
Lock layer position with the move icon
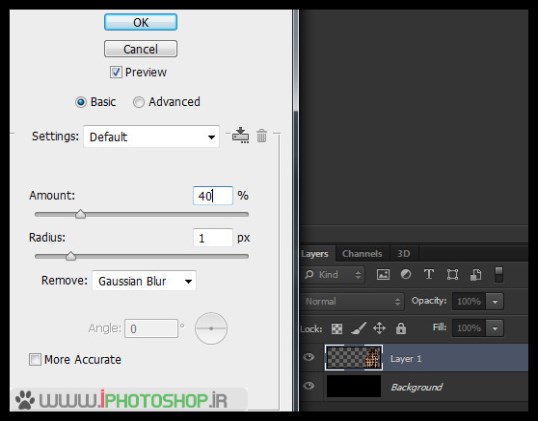[379, 328]
